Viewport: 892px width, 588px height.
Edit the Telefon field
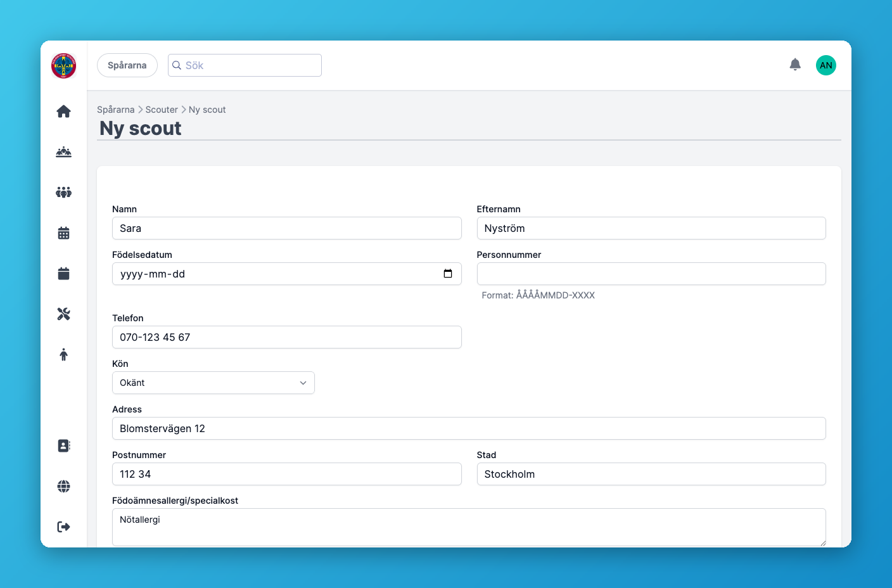pos(287,337)
